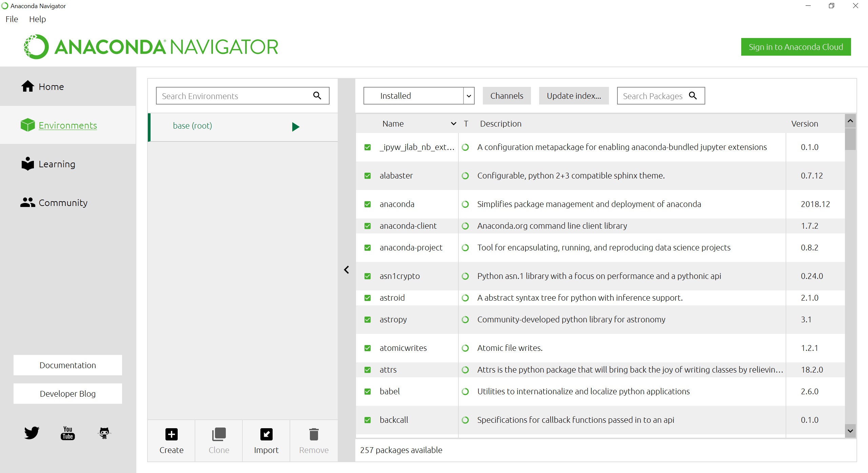Click type icon for alabaster package
Viewport: 868px width, 473px height.
[466, 176]
